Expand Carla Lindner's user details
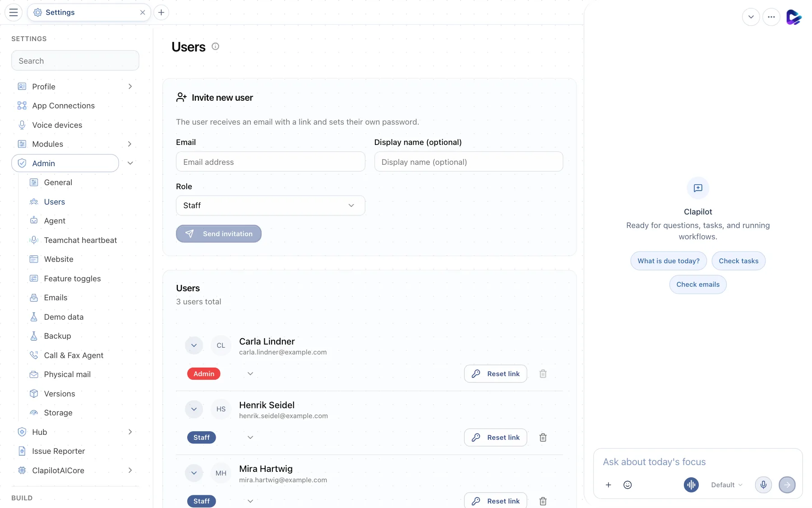The width and height of the screenshot is (812, 508). click(194, 345)
